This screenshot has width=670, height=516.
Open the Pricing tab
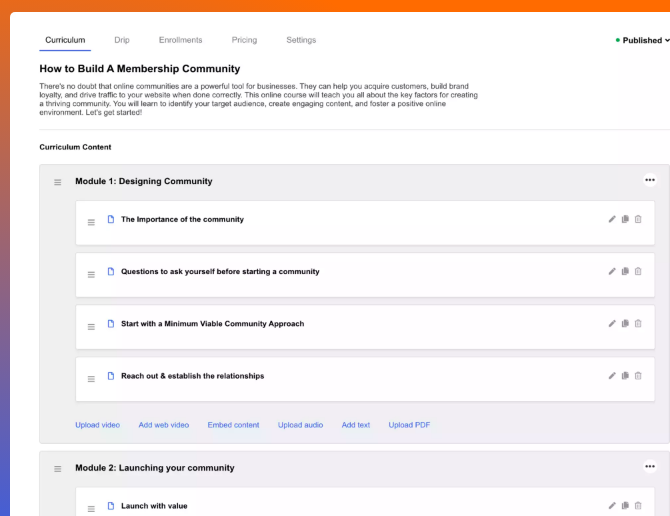point(244,40)
